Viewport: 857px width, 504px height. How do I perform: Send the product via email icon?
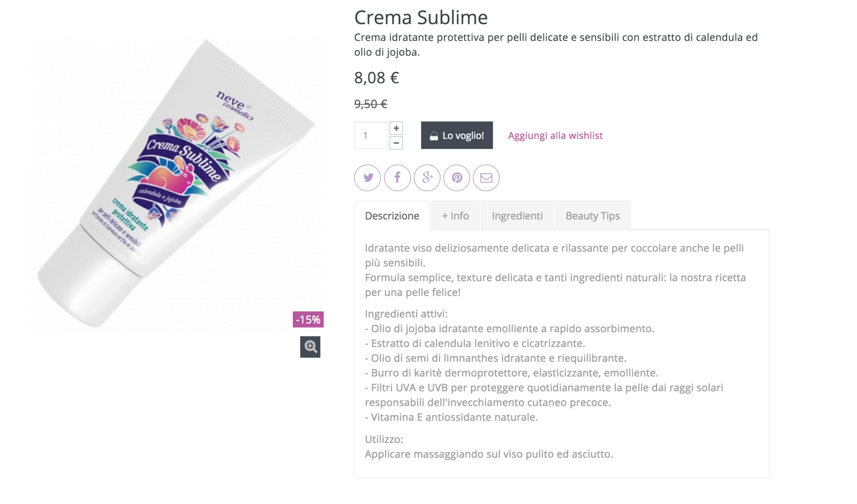click(x=486, y=178)
